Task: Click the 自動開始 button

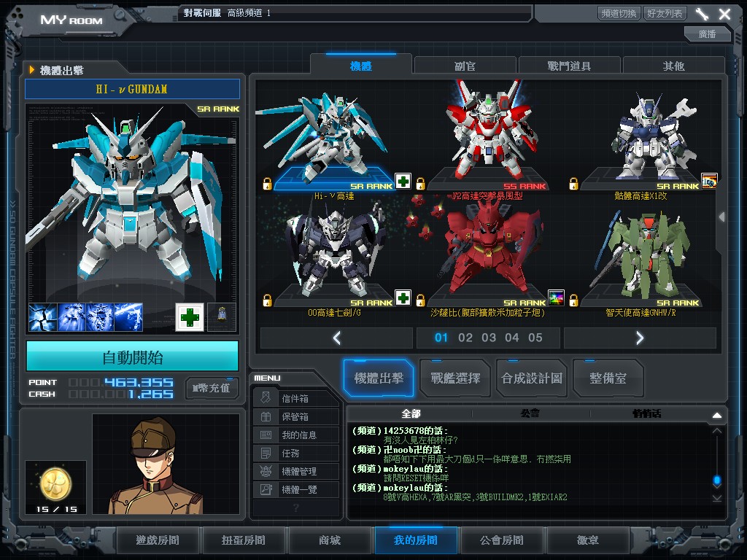Action: click(133, 357)
